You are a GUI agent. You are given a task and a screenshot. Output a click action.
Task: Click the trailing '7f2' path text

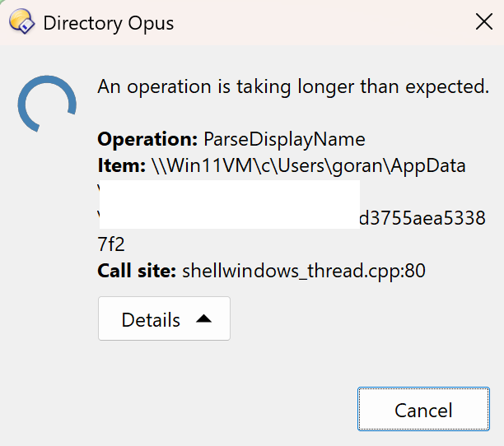tap(111, 244)
